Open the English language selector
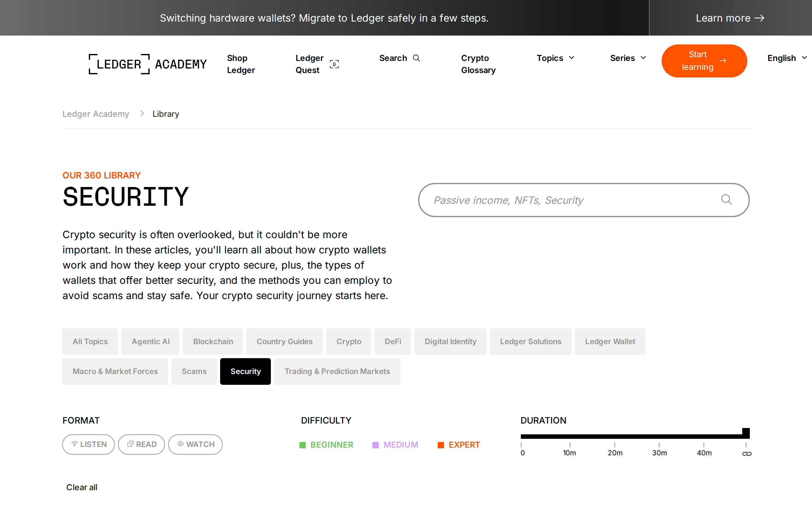This screenshot has width=812, height=508. pos(787,58)
